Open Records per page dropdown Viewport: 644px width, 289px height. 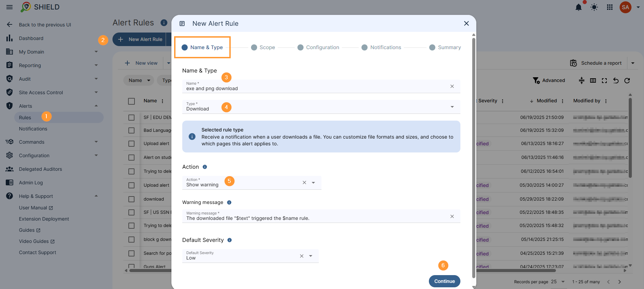coord(558,282)
